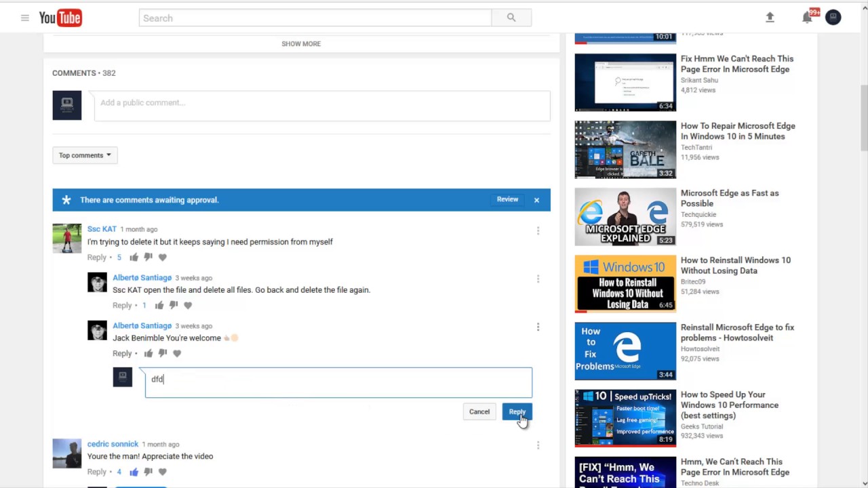Dislike cedric sonnick's comment
Viewport: 868px width, 488px height.
(148, 472)
